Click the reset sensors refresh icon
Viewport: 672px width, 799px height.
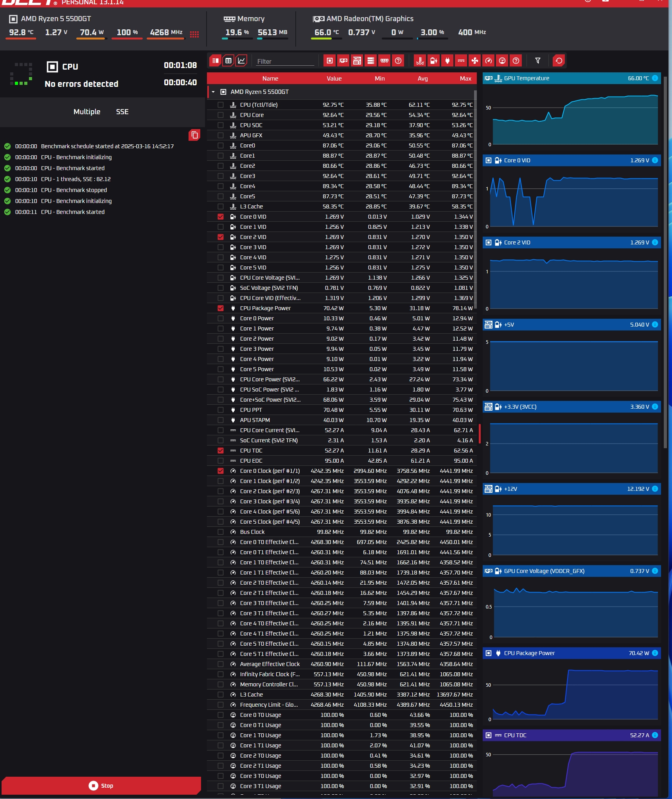coord(559,61)
